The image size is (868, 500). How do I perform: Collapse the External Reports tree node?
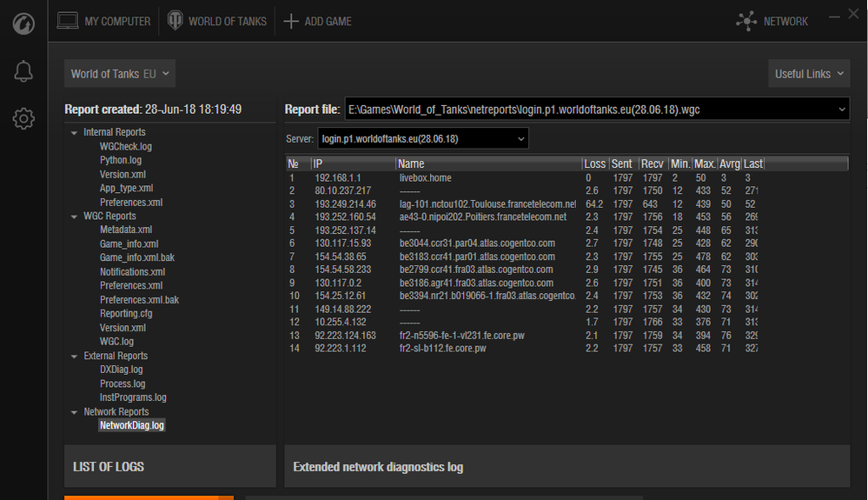pos(73,356)
